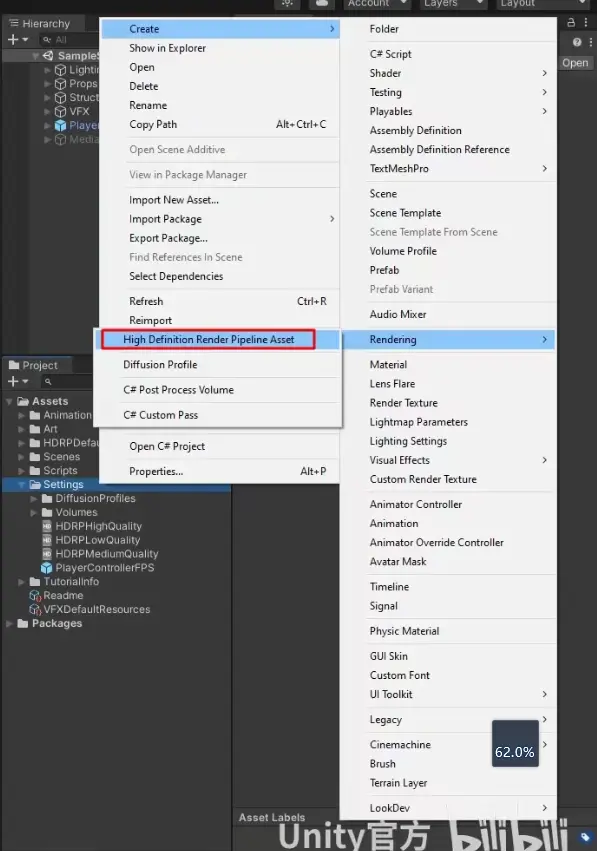The width and height of the screenshot is (597, 851).
Task: Choose Volume Profile from Create menu
Action: coord(403,251)
